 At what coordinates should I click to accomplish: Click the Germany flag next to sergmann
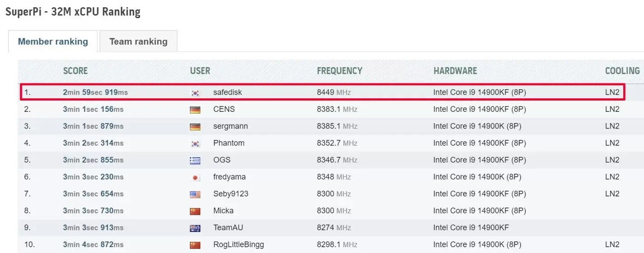(x=195, y=126)
